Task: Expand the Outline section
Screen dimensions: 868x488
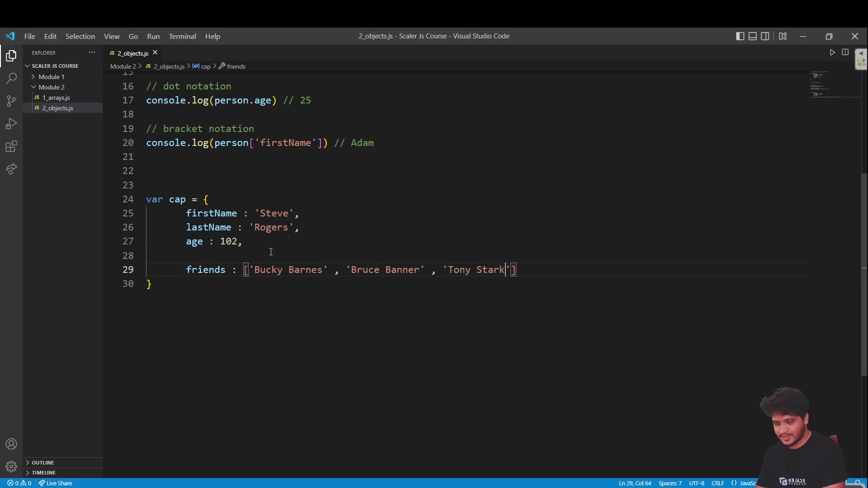Action: click(x=43, y=463)
